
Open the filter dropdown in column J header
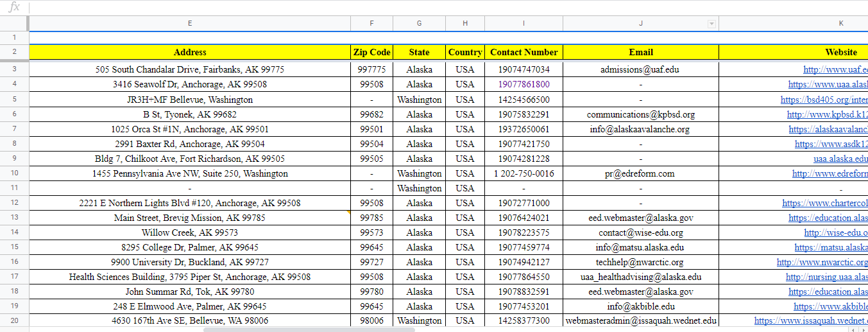[x=711, y=24]
